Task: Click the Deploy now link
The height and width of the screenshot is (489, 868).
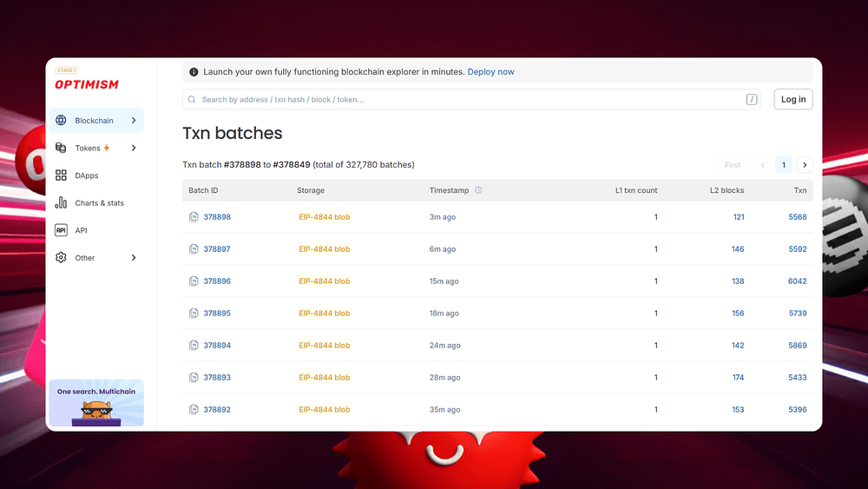Action: 490,72
